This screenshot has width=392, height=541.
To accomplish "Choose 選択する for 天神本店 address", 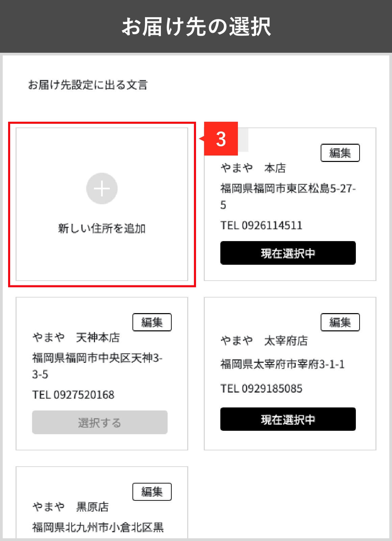I will click(x=100, y=422).
